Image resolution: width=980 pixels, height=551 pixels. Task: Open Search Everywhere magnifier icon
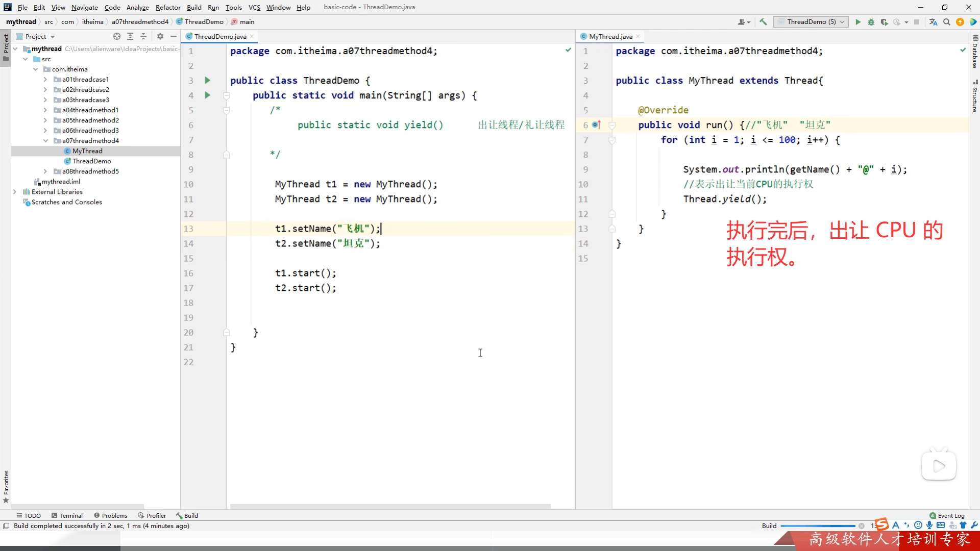(x=947, y=22)
